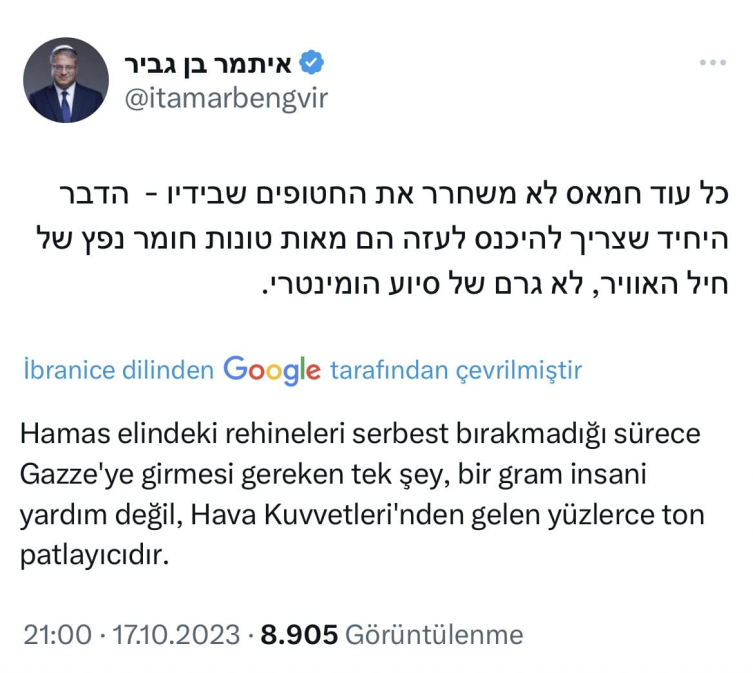753x673 pixels.
Task: Click the Hebrew display name איתמר בן גביר
Action: coord(209,63)
